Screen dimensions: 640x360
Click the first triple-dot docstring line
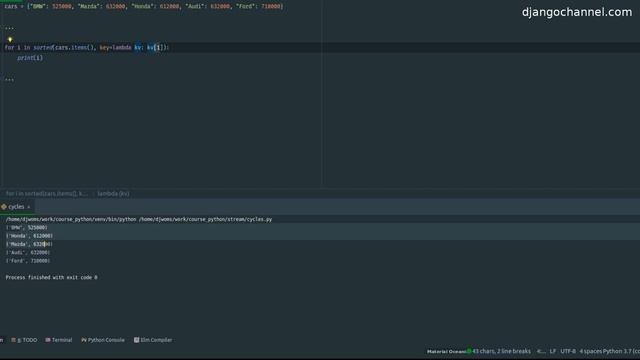pyautogui.click(x=9, y=27)
